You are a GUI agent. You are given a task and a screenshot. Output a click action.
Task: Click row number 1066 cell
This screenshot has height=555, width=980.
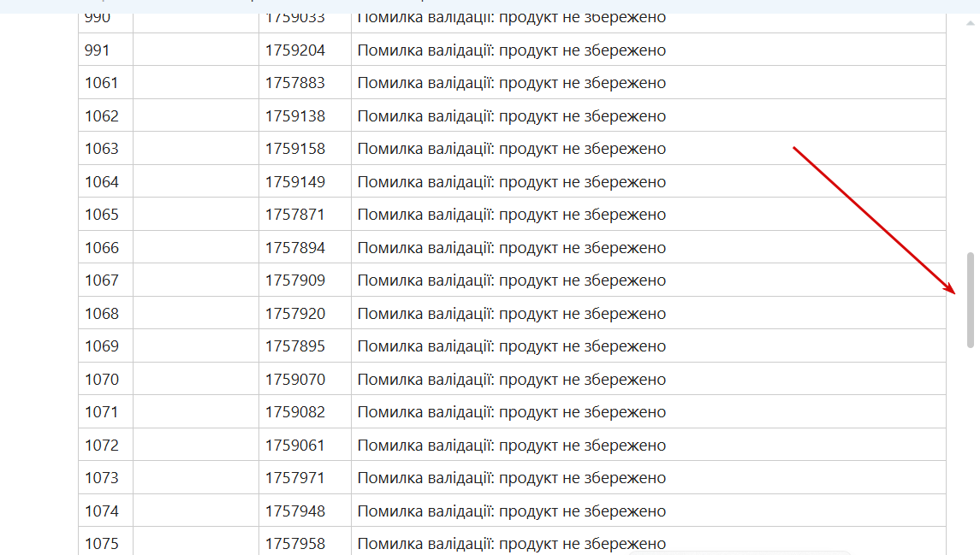click(x=102, y=248)
